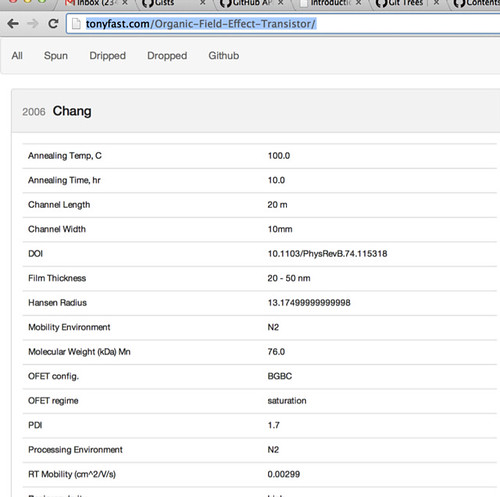The image size is (500, 497).
Task: Click the tonyfast.com address bar URL
Action: click(x=200, y=24)
